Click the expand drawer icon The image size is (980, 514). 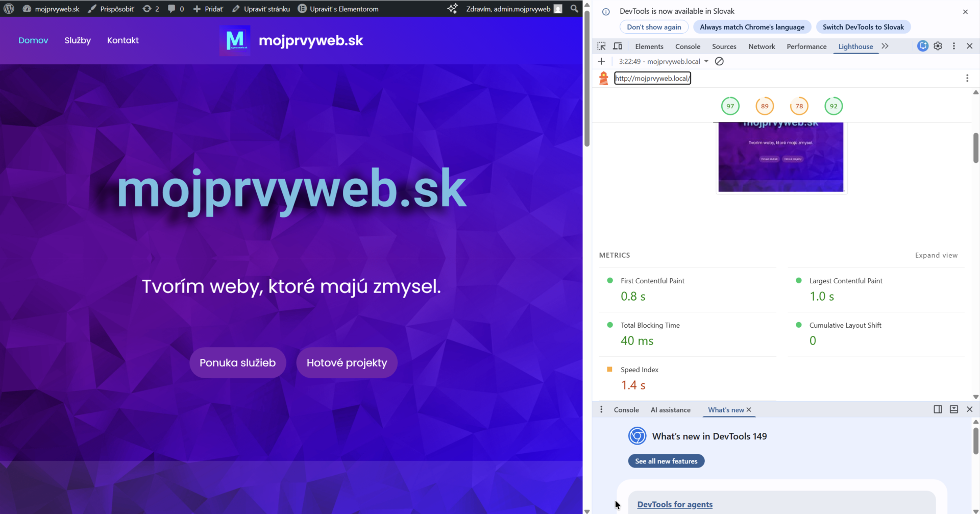pyautogui.click(x=954, y=409)
